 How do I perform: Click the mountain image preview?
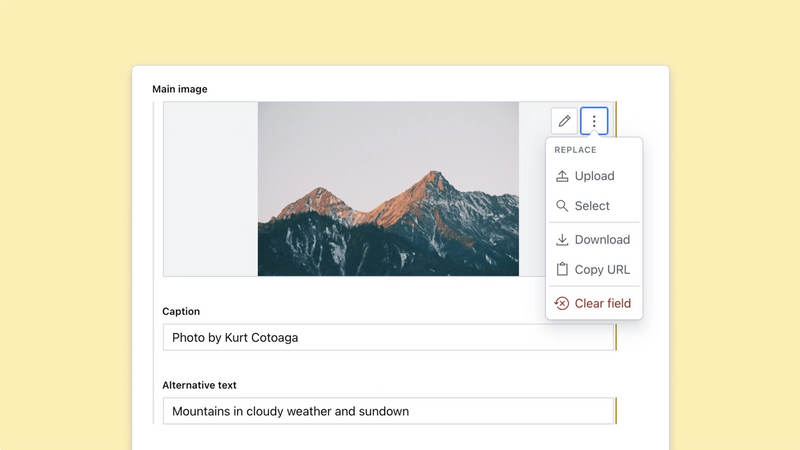point(388,189)
